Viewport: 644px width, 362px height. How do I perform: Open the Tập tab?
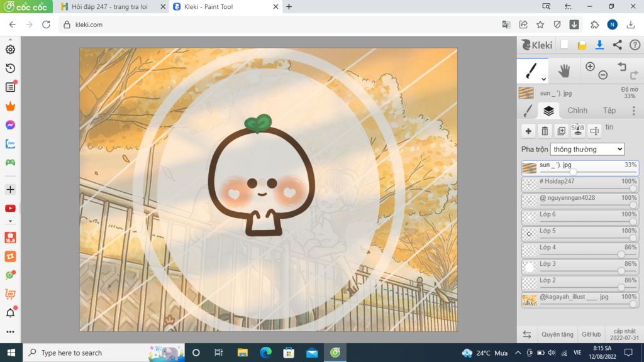609,111
